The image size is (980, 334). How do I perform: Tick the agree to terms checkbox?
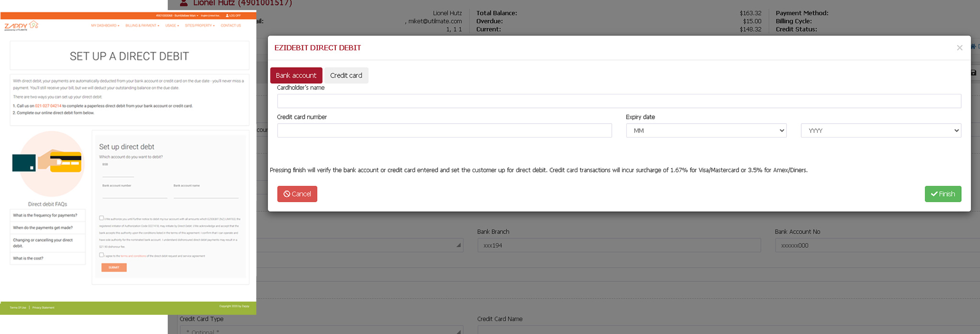click(101, 255)
